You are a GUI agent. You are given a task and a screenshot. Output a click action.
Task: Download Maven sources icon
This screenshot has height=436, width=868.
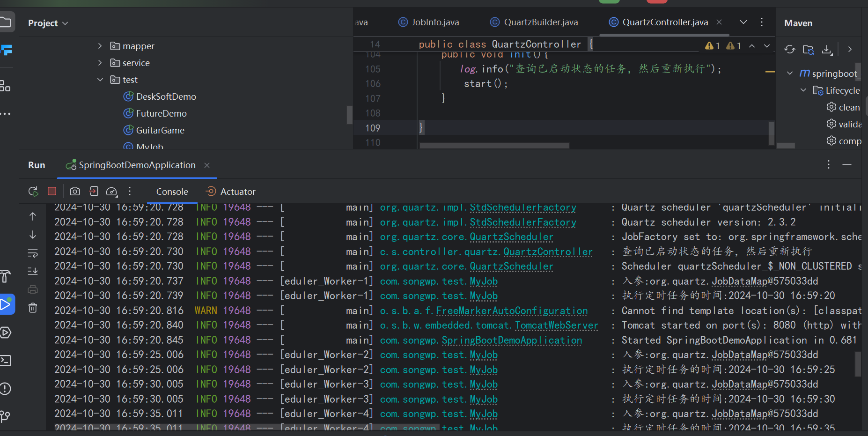coord(827,49)
